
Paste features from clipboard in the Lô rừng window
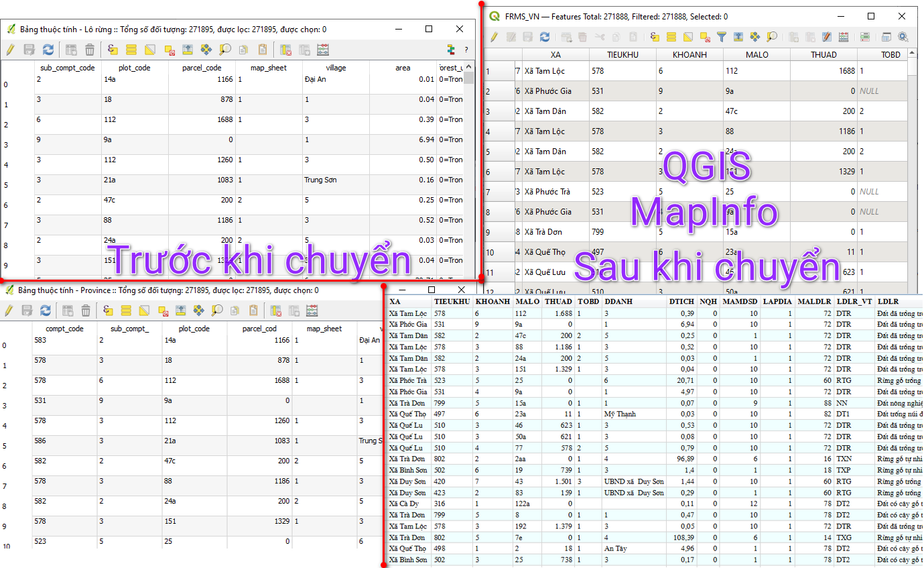[x=263, y=49]
